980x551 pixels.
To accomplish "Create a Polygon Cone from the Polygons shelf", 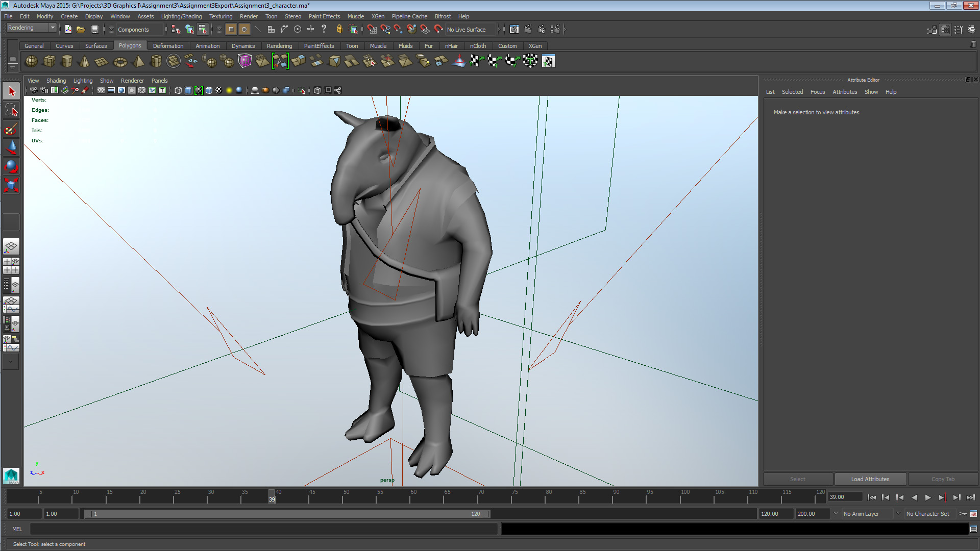I will coord(84,61).
